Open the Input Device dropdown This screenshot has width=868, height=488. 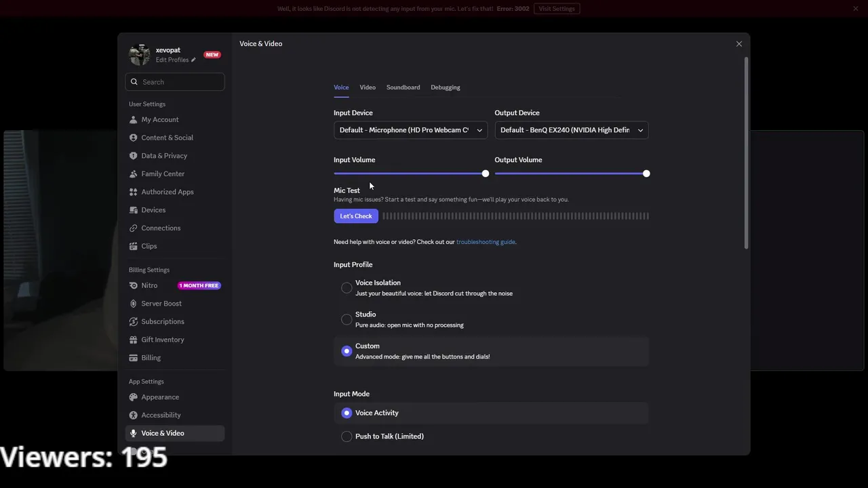410,130
